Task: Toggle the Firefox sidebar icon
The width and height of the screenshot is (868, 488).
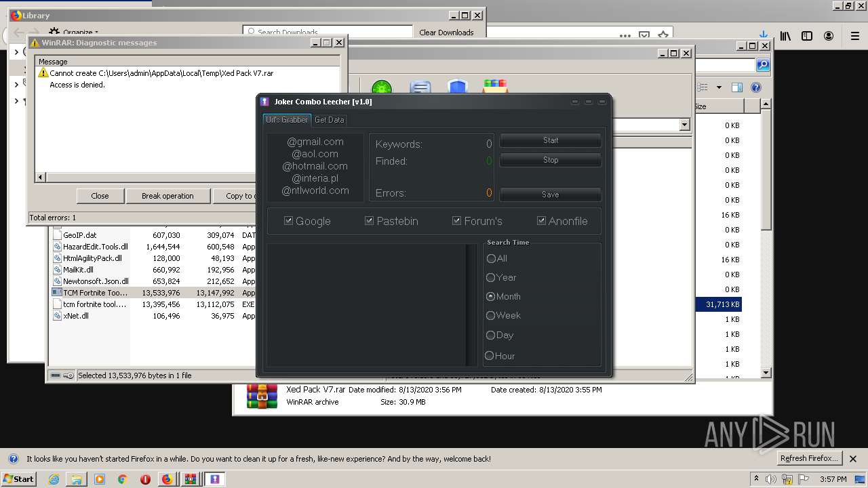Action: [x=807, y=36]
